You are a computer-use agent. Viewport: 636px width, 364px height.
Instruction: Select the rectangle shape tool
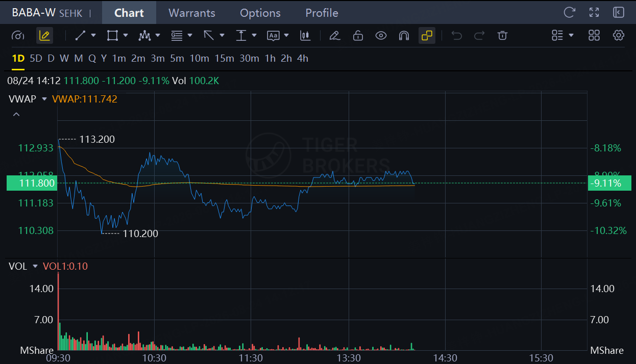112,36
